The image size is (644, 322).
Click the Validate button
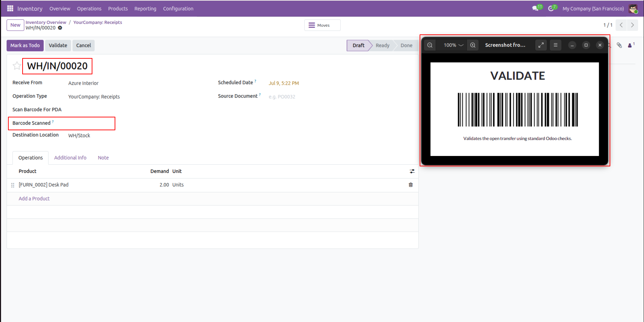click(x=58, y=46)
